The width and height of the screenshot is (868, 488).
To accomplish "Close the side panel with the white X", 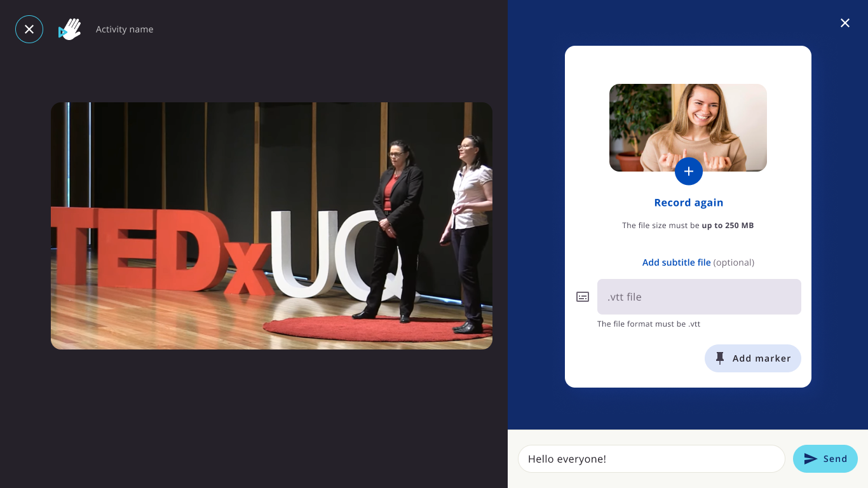I will pyautogui.click(x=845, y=23).
